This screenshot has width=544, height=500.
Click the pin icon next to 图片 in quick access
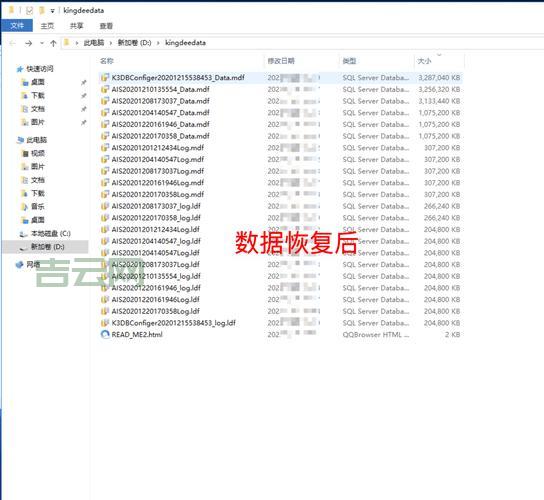pos(84,122)
